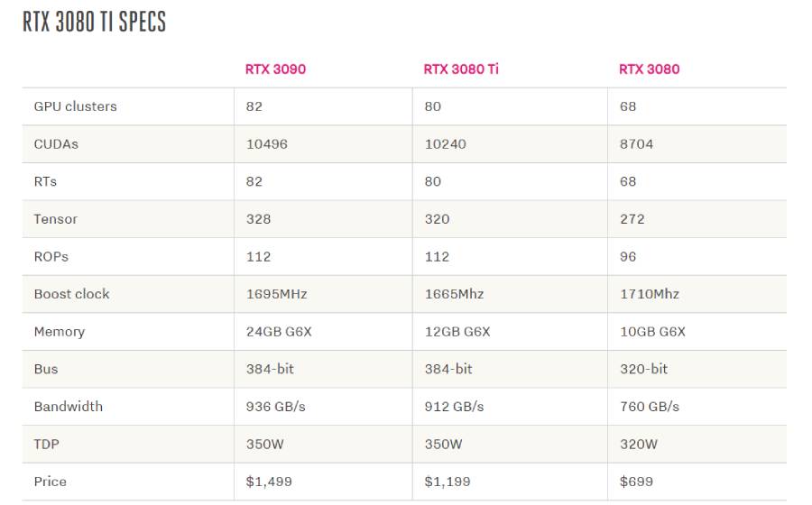Select the 10496 CUDAs value
This screenshot has width=812, height=505.
266,144
